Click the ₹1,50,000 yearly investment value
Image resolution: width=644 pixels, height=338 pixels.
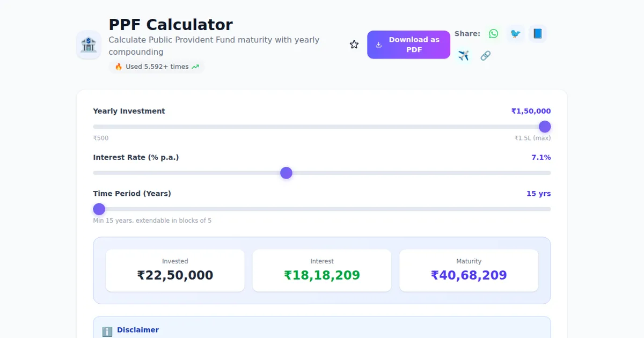(531, 111)
